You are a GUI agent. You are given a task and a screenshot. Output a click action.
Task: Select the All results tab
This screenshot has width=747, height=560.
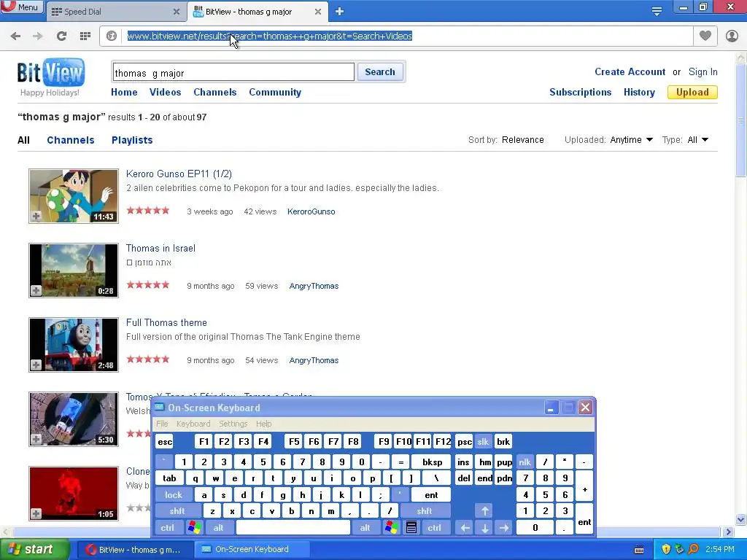coord(23,140)
